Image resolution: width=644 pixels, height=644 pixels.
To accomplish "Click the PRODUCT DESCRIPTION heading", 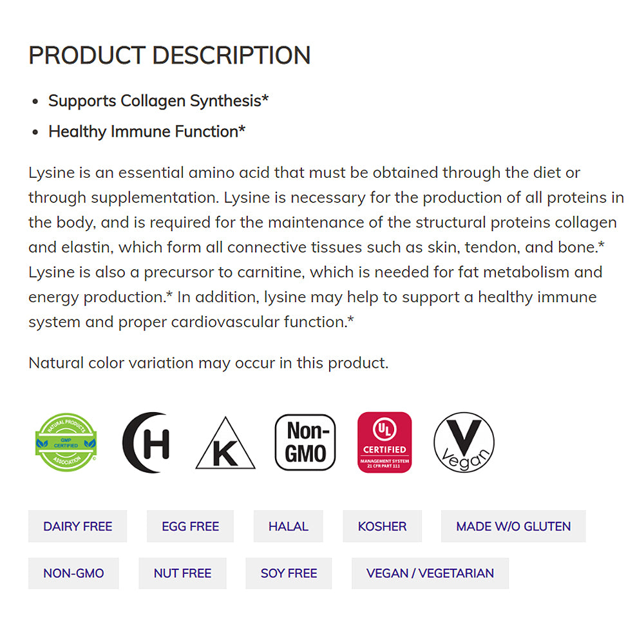I will [169, 55].
